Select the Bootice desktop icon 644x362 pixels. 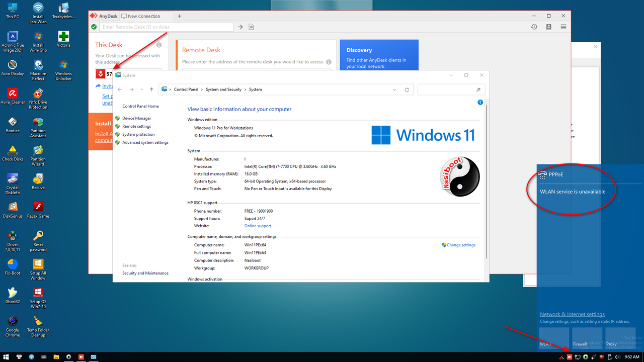tap(13, 125)
